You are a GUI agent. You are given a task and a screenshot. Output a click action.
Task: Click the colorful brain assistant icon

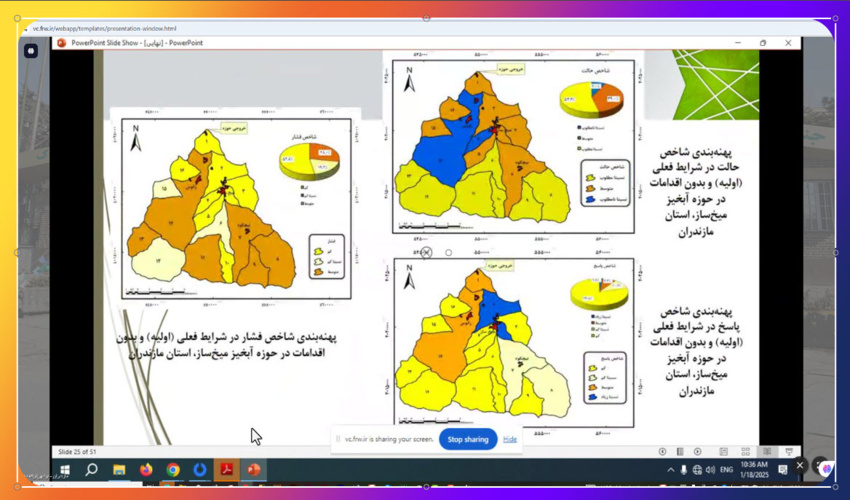[x=826, y=467]
